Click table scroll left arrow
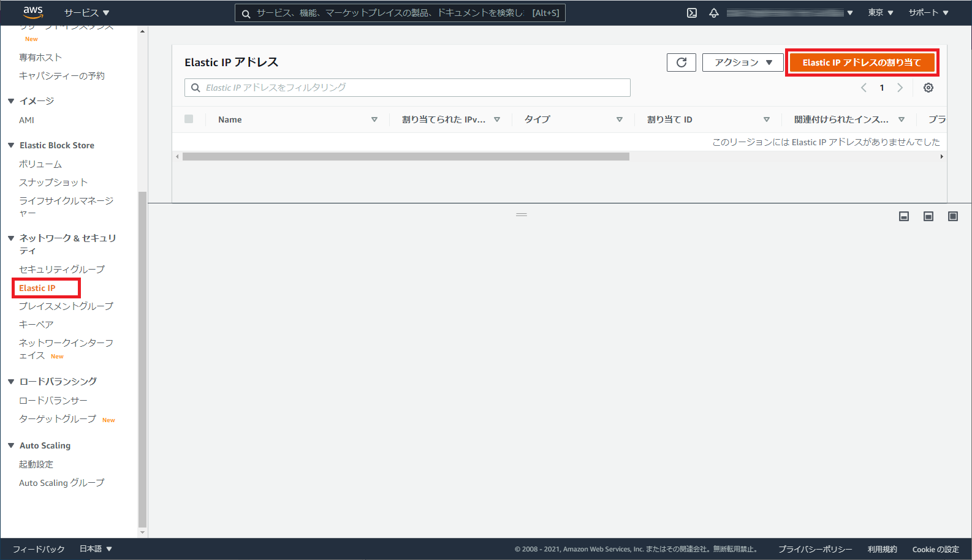Image resolution: width=972 pixels, height=560 pixels. point(178,157)
